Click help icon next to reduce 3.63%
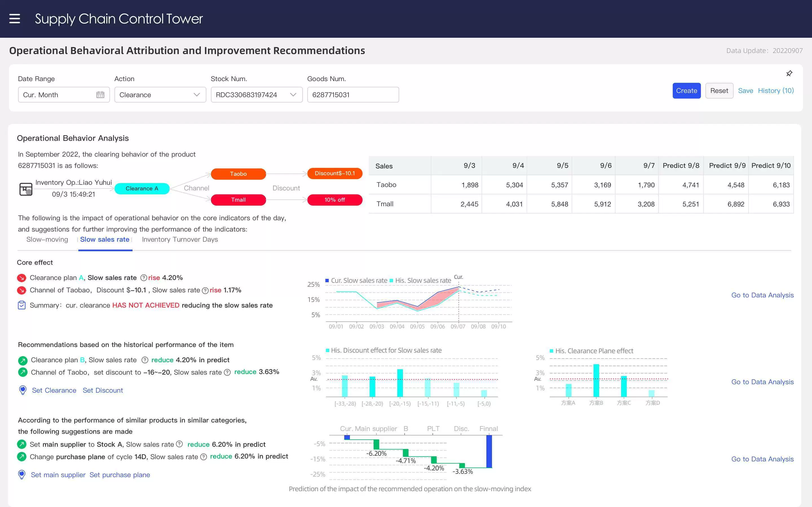The image size is (812, 507). tap(227, 372)
